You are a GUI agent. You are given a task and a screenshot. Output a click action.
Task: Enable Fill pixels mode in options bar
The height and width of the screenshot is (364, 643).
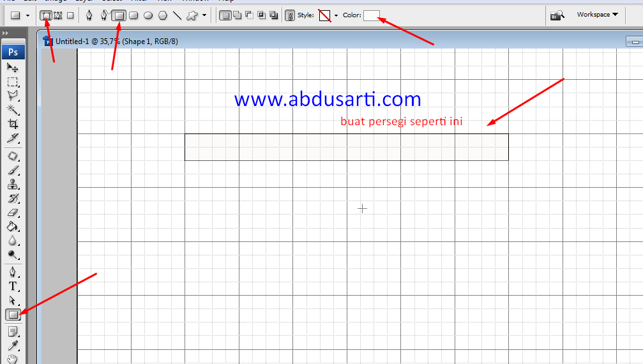[x=70, y=15]
